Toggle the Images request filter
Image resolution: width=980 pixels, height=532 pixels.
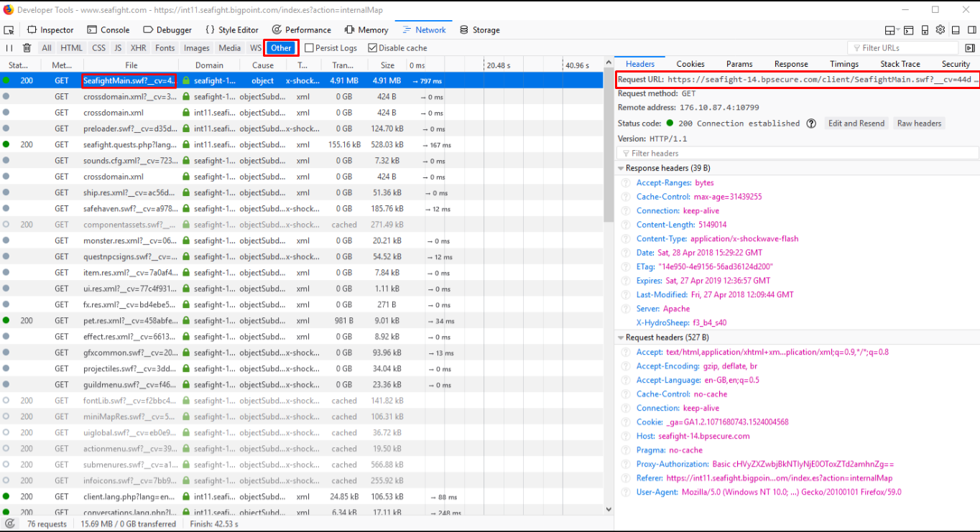point(197,48)
